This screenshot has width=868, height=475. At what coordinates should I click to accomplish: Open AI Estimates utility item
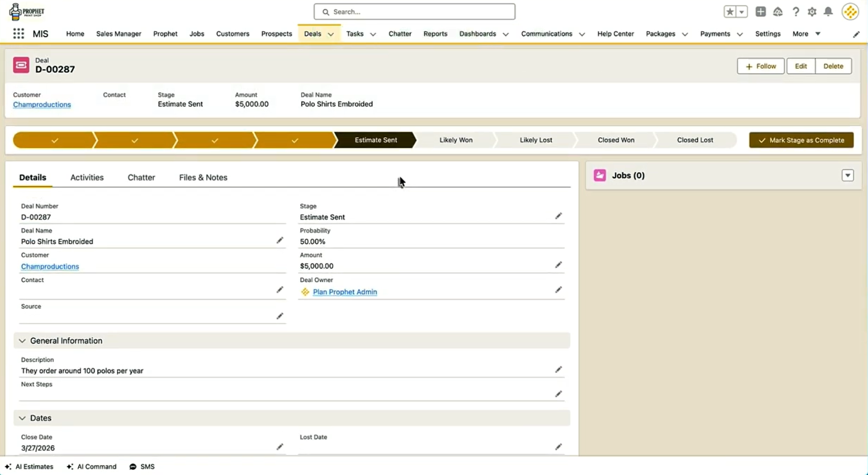pyautogui.click(x=29, y=467)
